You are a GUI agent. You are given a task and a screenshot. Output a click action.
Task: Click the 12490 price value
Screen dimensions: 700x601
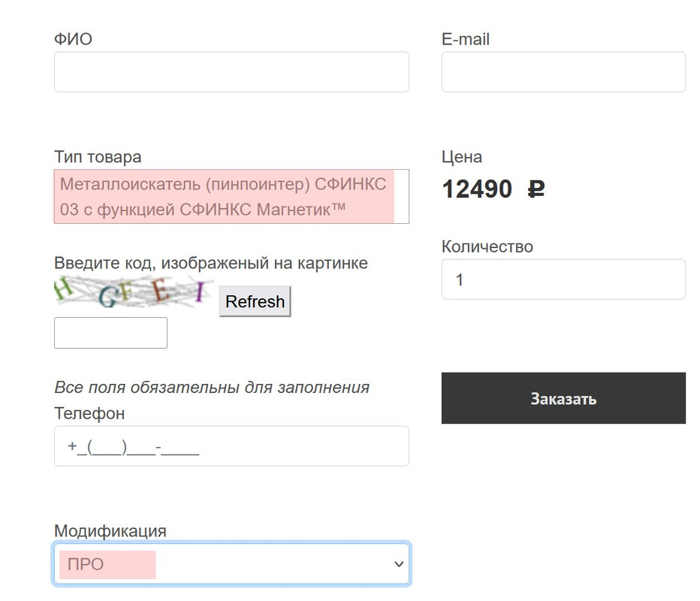(477, 189)
